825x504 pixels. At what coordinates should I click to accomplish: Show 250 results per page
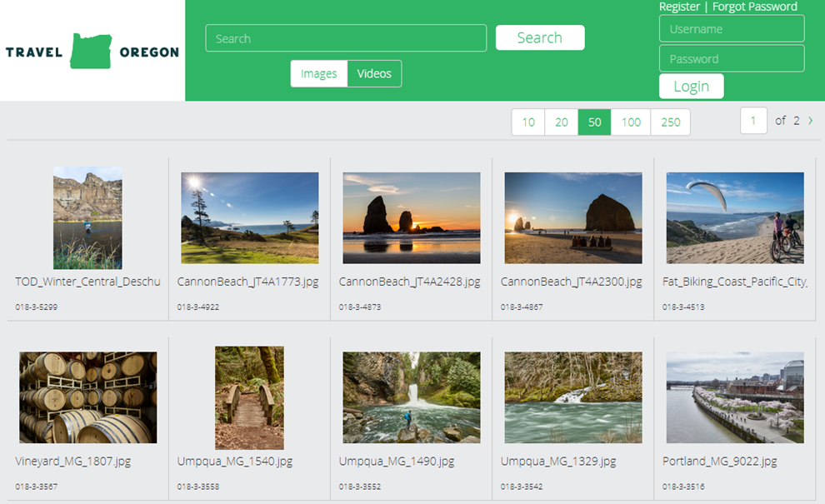(670, 122)
